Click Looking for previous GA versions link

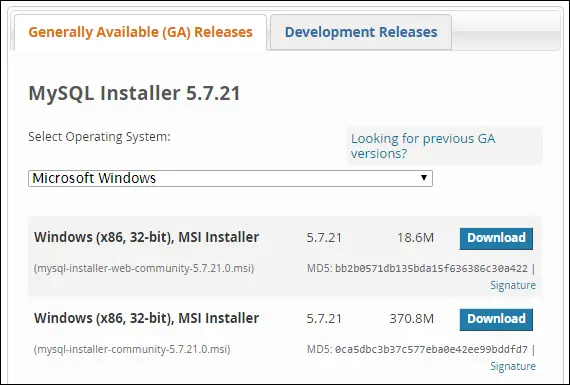tap(423, 146)
